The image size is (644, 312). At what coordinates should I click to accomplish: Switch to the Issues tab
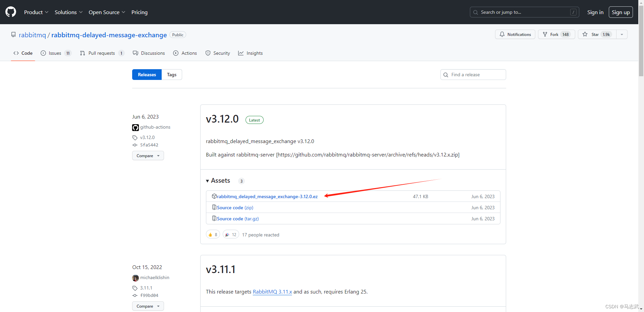click(56, 53)
